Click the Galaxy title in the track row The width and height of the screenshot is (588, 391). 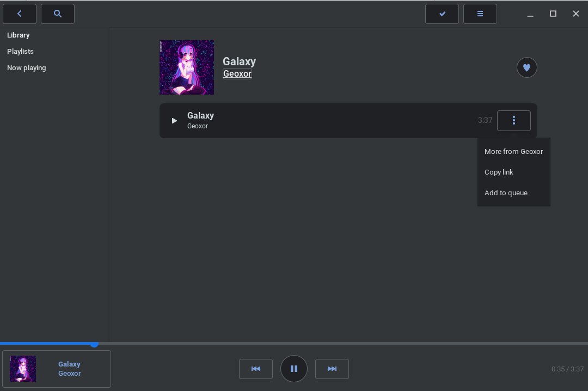200,115
